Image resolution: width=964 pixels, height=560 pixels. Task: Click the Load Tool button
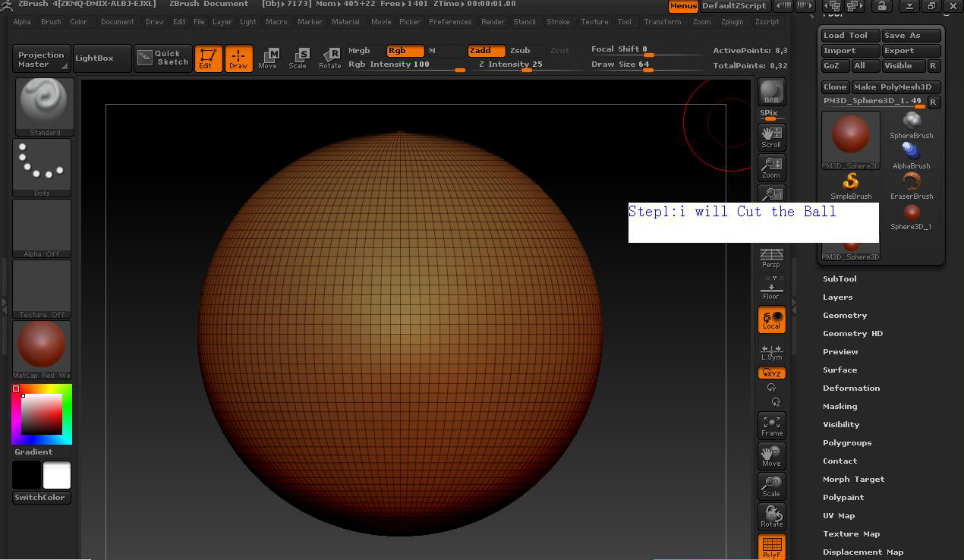pyautogui.click(x=850, y=36)
